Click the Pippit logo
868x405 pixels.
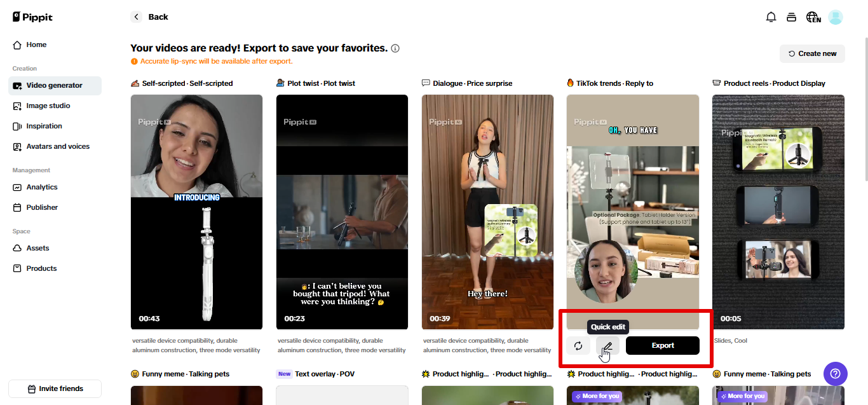click(x=32, y=17)
